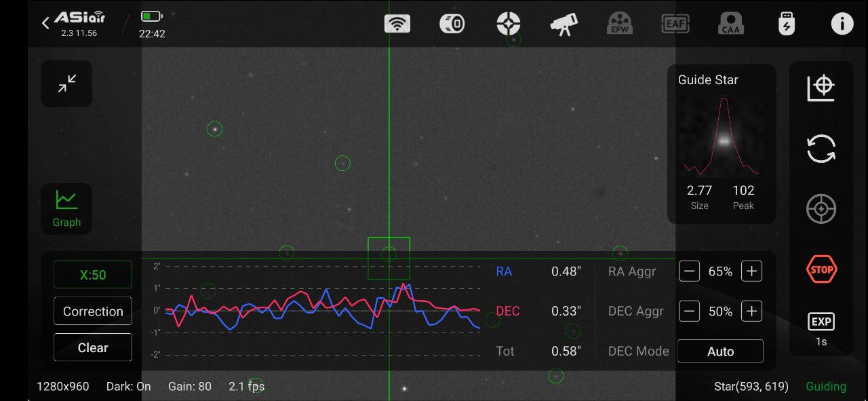868x401 pixels.
Task: Change the EXP 1s exposure setting
Action: [x=821, y=329]
